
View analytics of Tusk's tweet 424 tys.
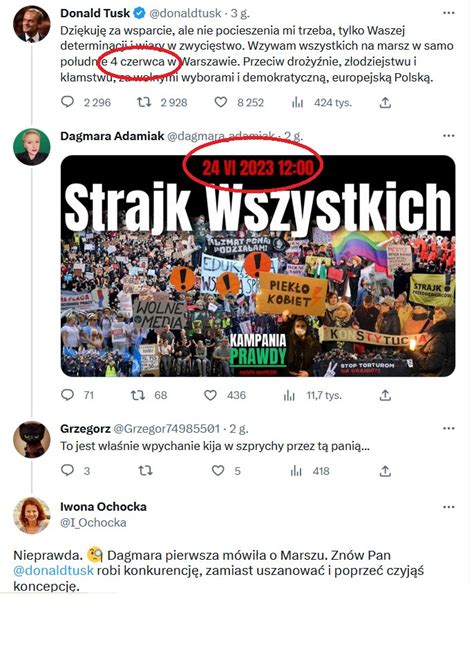click(297, 102)
